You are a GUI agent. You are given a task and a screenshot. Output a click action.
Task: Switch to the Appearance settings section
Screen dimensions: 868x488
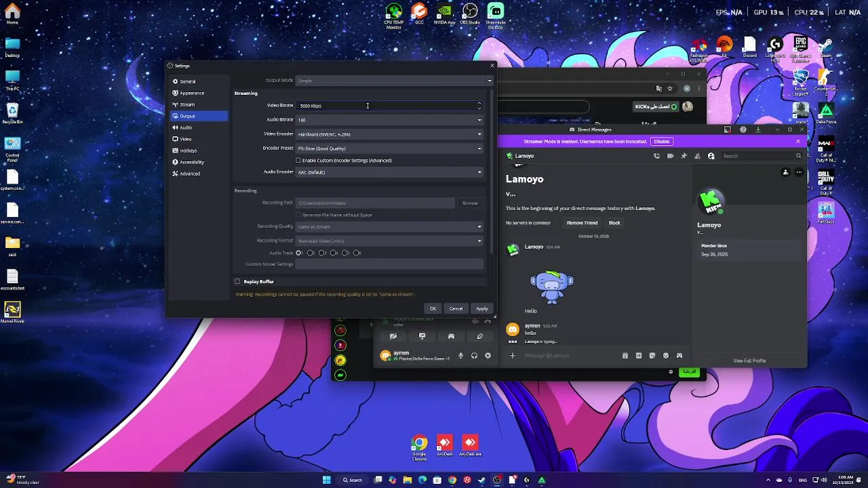pos(199,93)
